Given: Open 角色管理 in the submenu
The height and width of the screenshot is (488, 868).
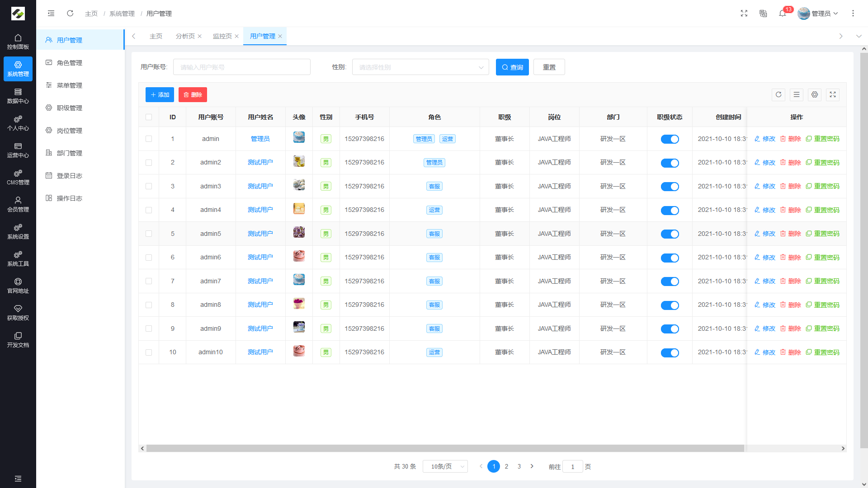Looking at the screenshot, I should tap(69, 63).
